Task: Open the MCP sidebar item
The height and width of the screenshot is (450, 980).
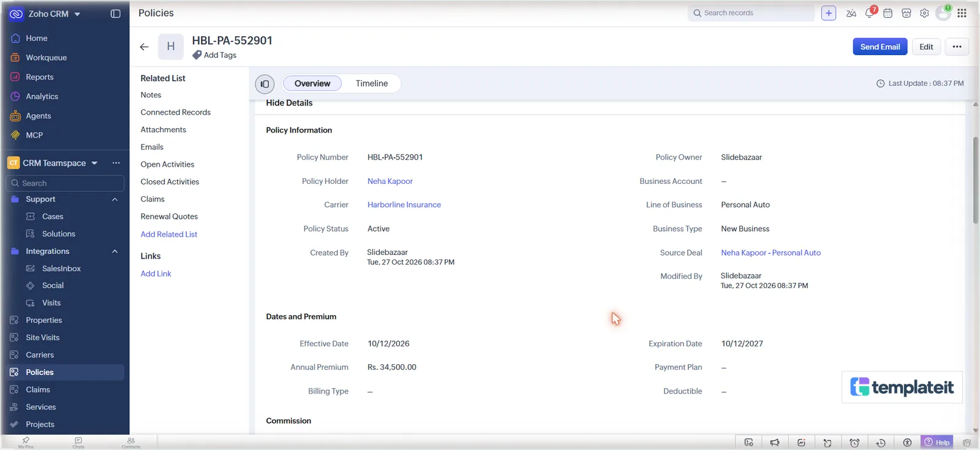Action: 34,135
